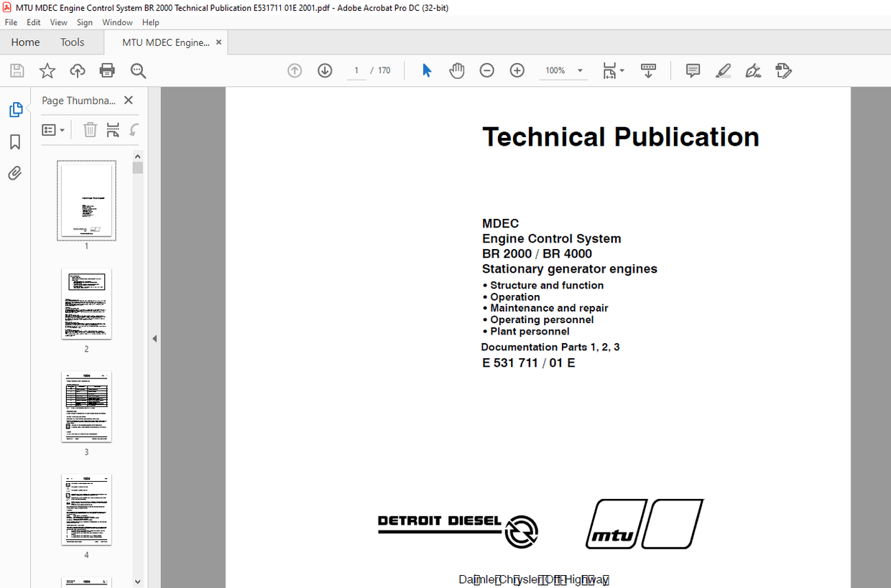Enable Zoom In with the plus button
Screen dimensions: 891x588
517,70
